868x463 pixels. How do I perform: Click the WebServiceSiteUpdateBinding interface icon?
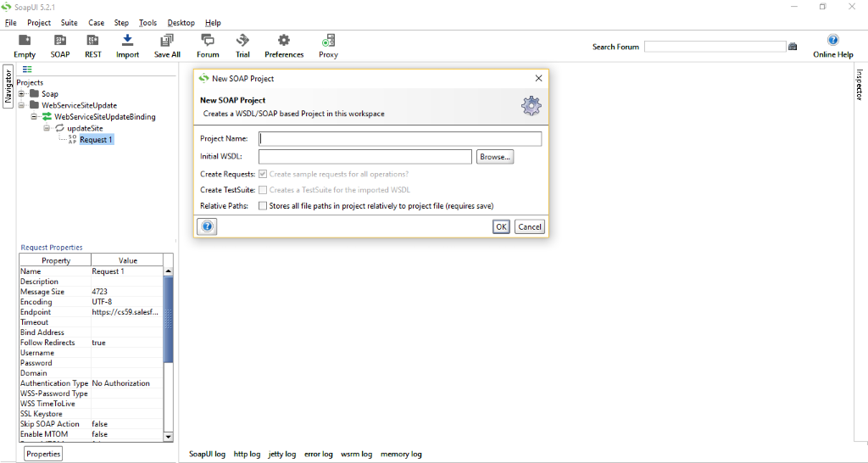pos(47,116)
